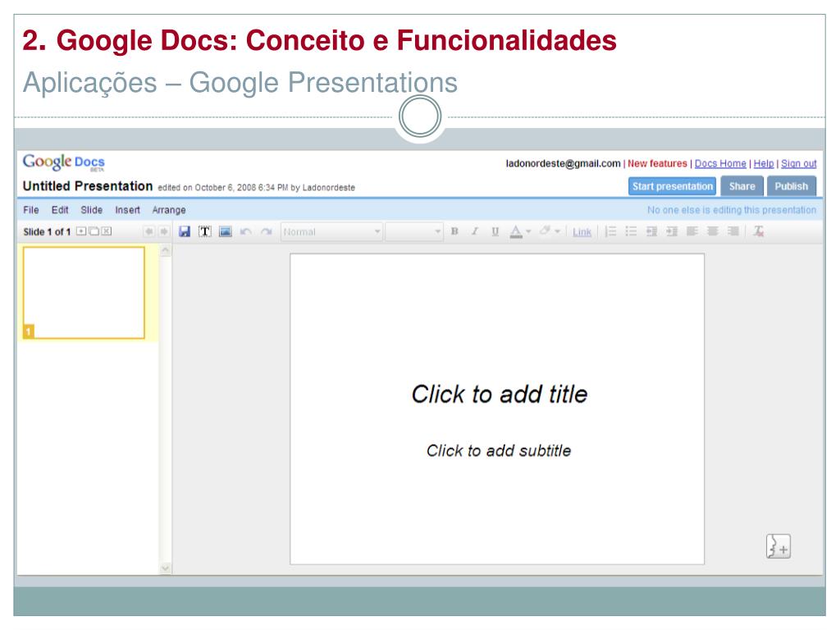Open the Edit menu
The height and width of the screenshot is (630, 840).
pos(60,210)
